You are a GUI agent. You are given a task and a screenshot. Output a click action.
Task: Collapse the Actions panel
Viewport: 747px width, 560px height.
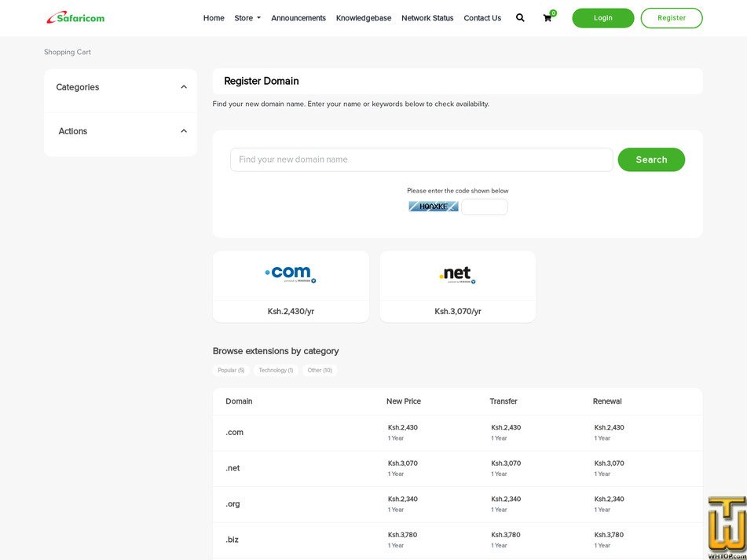click(x=184, y=131)
